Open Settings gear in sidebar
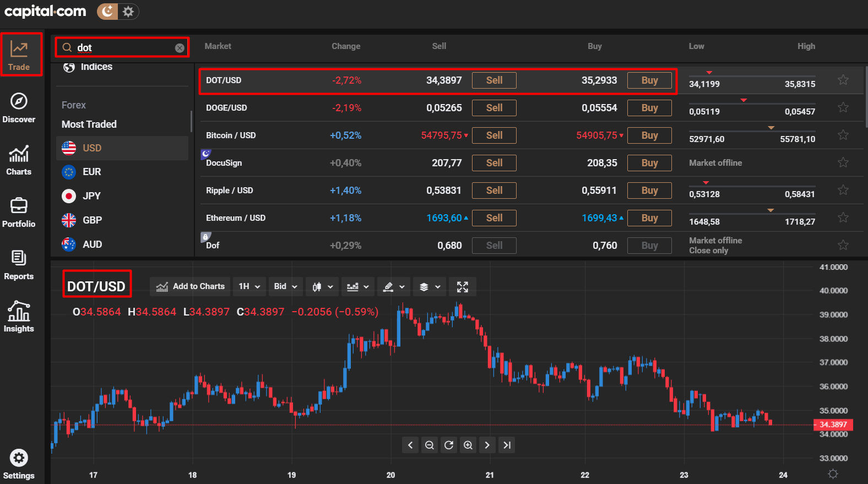 pyautogui.click(x=19, y=465)
